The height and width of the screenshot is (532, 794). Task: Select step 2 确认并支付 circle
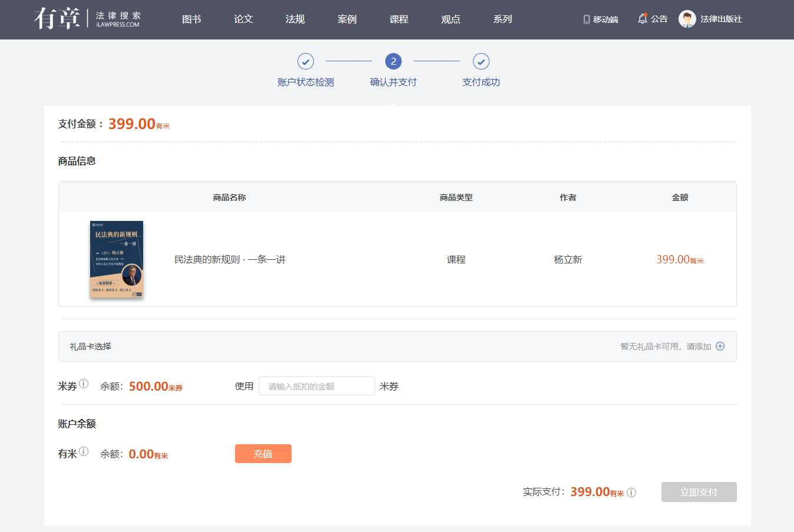[x=393, y=61]
